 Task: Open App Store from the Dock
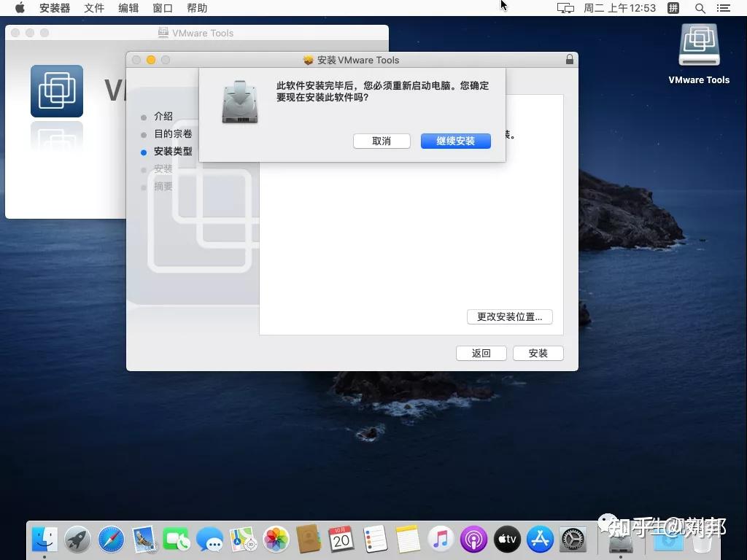[x=540, y=539]
